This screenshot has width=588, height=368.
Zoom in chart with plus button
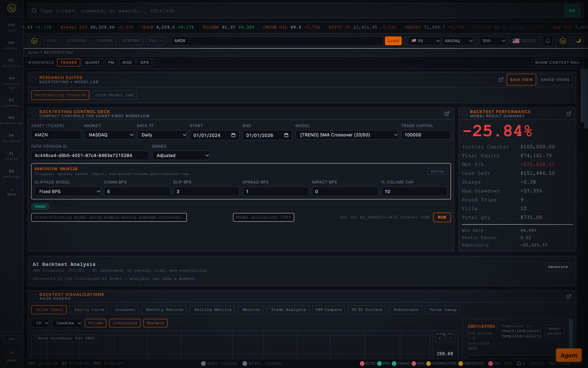440,338
